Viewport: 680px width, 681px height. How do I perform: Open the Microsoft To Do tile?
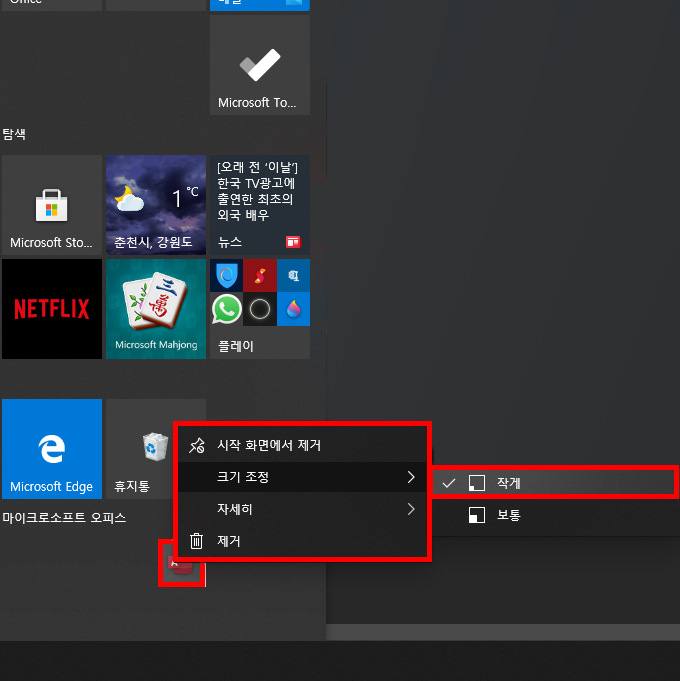(x=260, y=65)
